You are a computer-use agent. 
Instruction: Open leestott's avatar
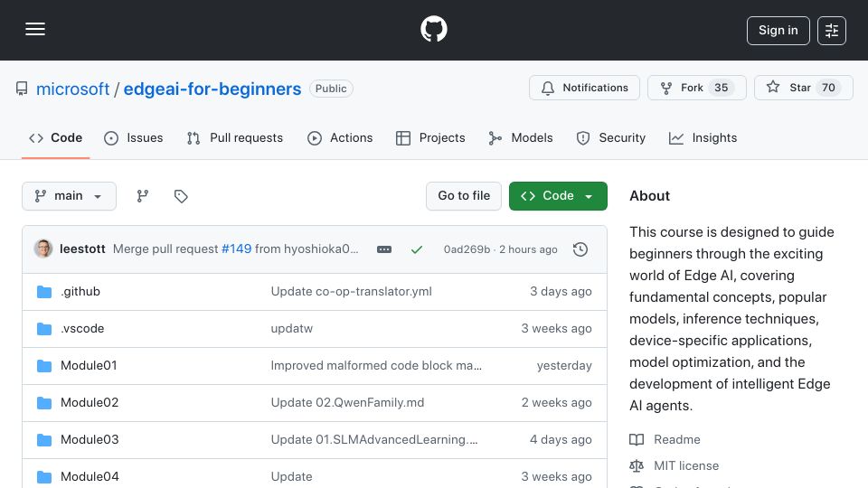pos(43,249)
